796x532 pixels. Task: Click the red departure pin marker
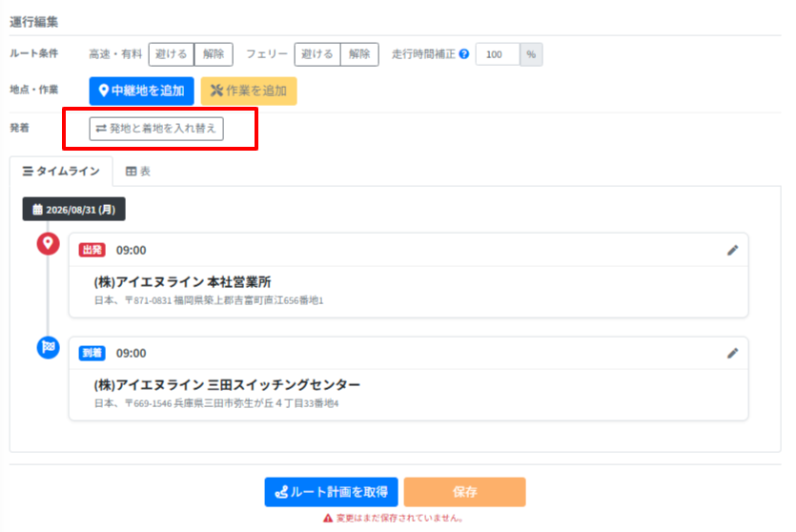click(x=48, y=244)
